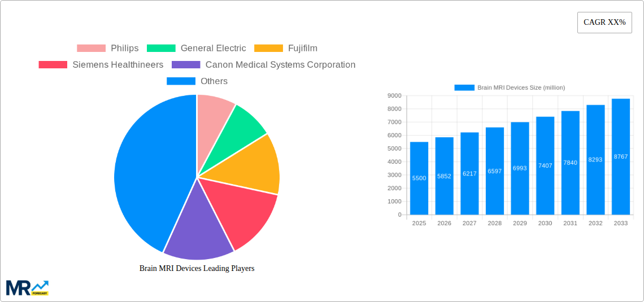This screenshot has width=644, height=302.
Task: Click the 2025 bar showing 5500
Action: click(x=419, y=178)
